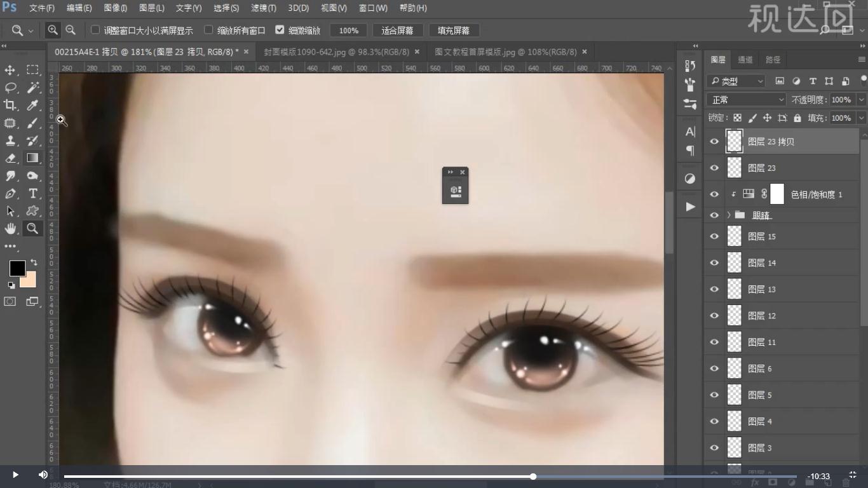This screenshot has width=868, height=488.
Task: Expand the 眼睛 layer group
Action: pos(728,215)
